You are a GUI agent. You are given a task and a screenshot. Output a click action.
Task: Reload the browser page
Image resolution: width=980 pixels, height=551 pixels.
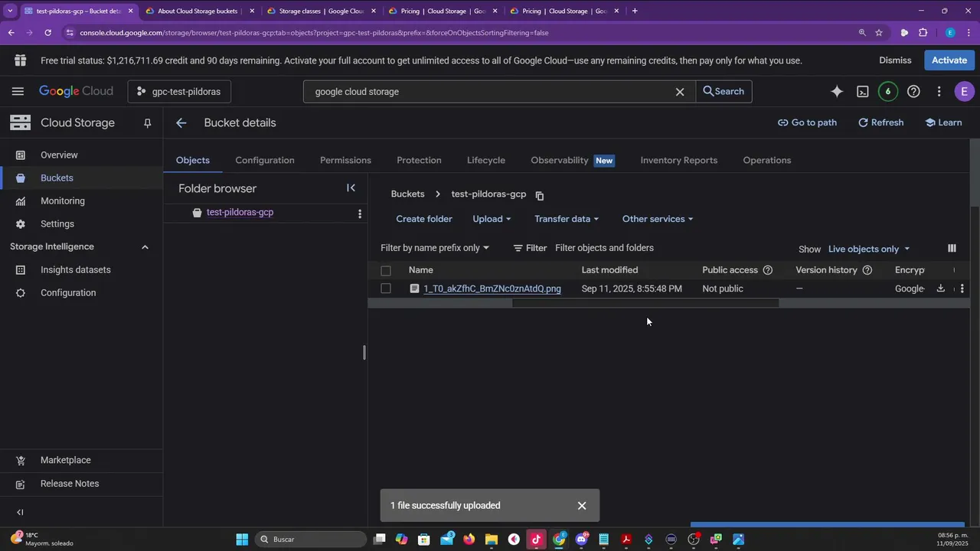click(x=47, y=32)
